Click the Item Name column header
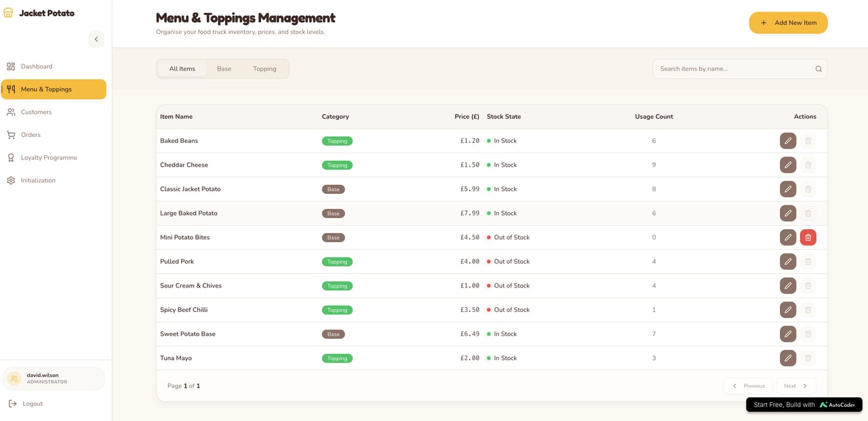The image size is (868, 421). click(x=176, y=117)
